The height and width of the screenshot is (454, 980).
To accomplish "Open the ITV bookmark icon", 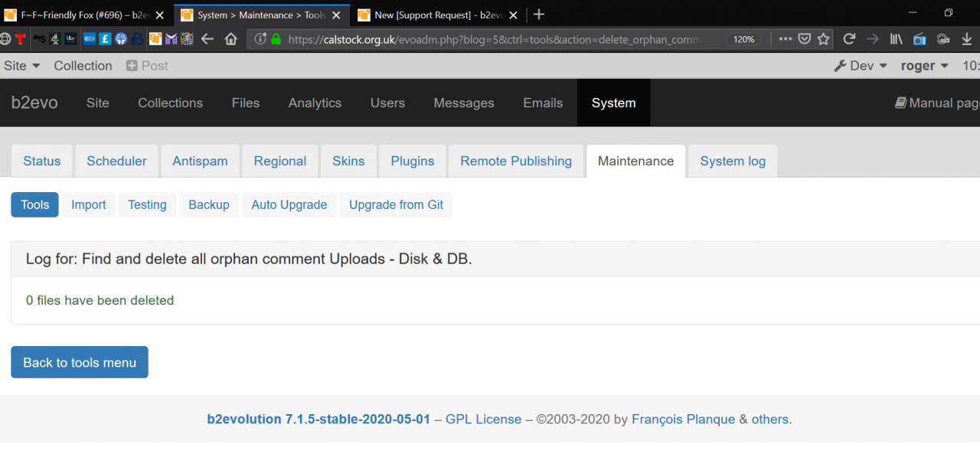I will tap(70, 39).
